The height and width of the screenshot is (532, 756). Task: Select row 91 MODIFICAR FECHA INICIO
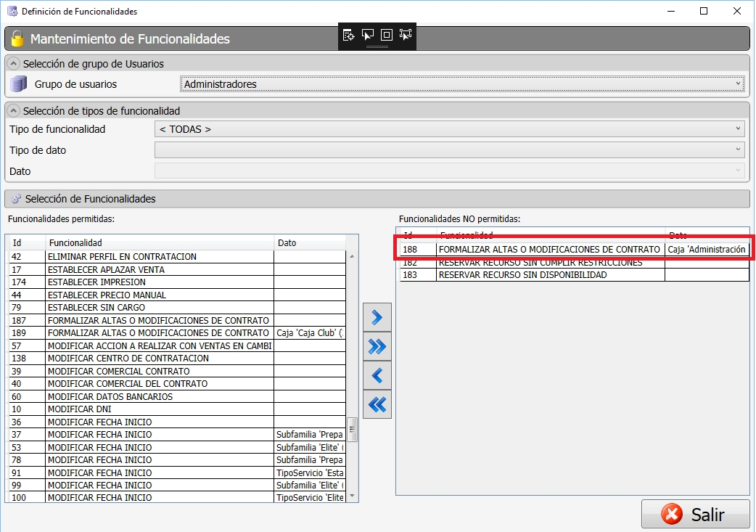[x=178, y=472]
